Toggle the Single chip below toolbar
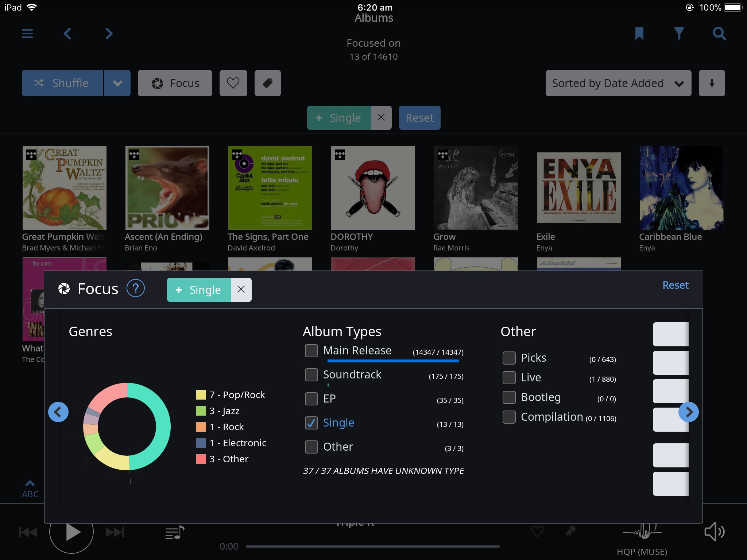Screen dimensions: 747x560 click(x=339, y=118)
